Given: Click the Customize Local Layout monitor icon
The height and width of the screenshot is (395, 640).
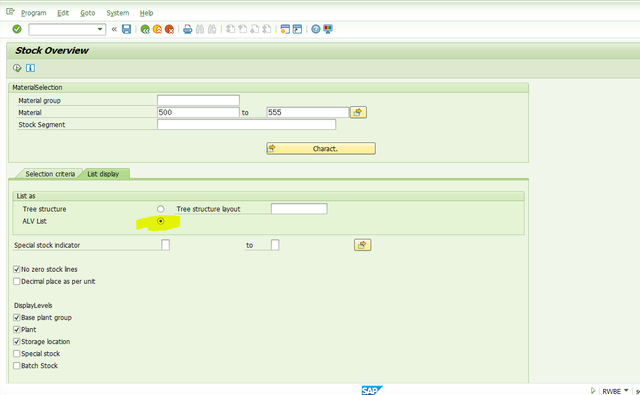Looking at the screenshot, I should click(328, 29).
